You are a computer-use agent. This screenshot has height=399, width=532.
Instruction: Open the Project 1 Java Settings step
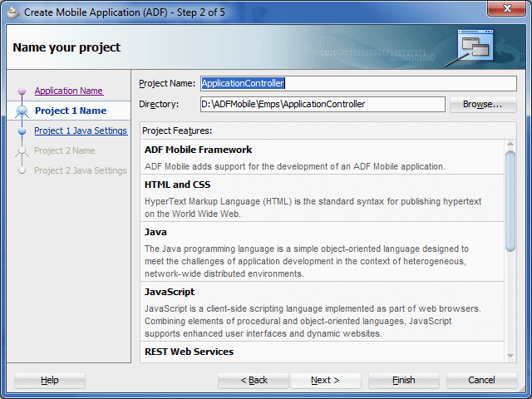pos(81,131)
